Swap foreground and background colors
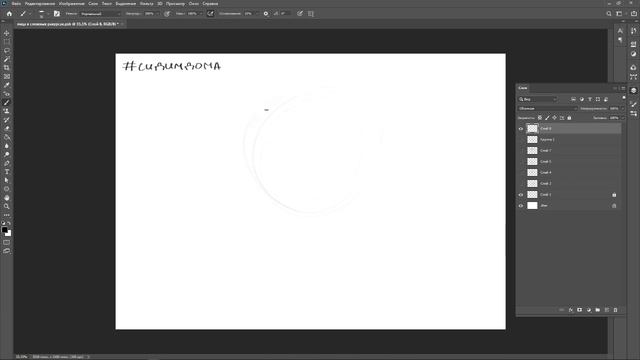Screen dimensions: 640x360 tap(9, 223)
